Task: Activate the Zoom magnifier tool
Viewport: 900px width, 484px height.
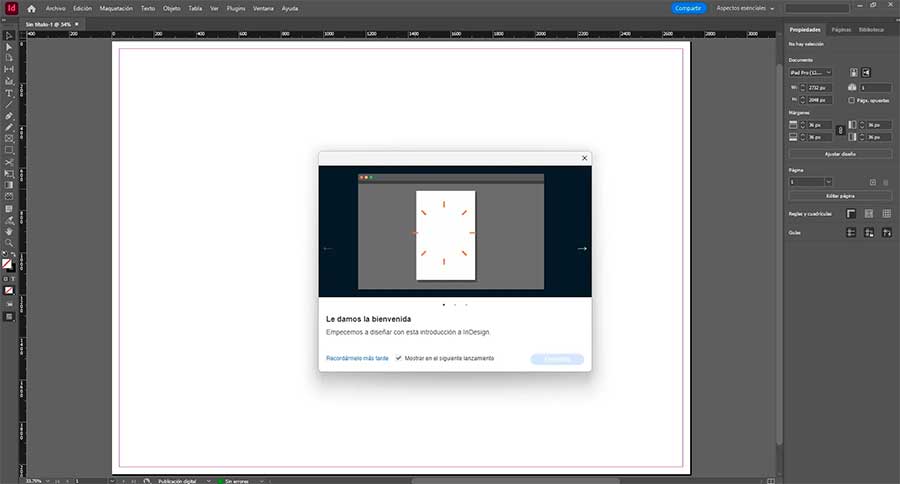Action: tap(9, 243)
